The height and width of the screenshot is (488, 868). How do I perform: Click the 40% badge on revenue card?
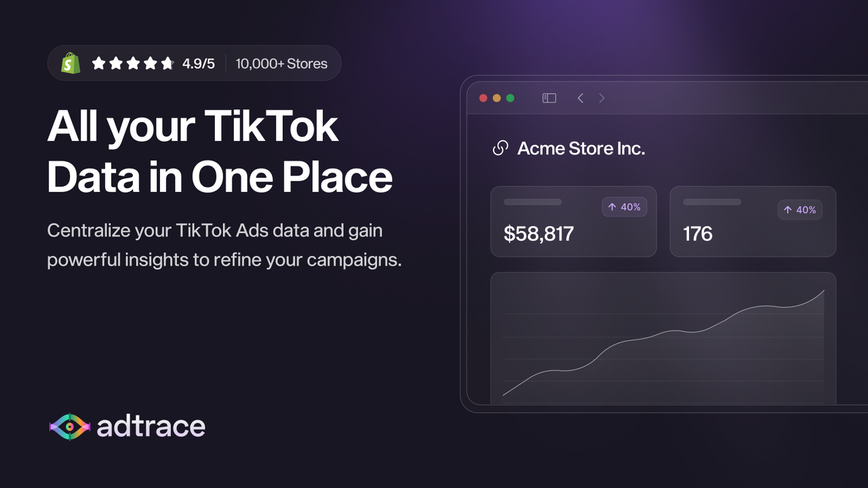pos(625,207)
